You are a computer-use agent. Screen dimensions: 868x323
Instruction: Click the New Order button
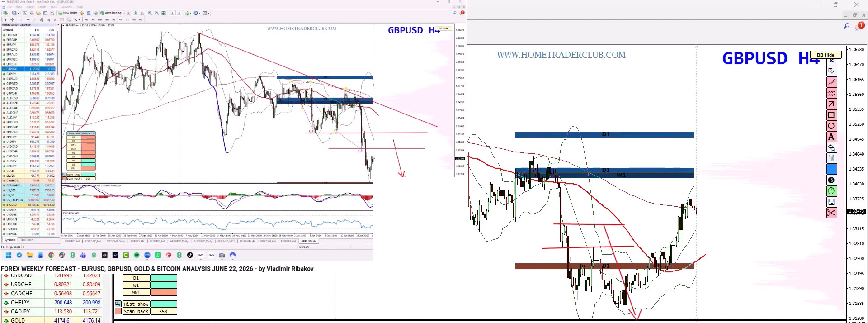68,13
